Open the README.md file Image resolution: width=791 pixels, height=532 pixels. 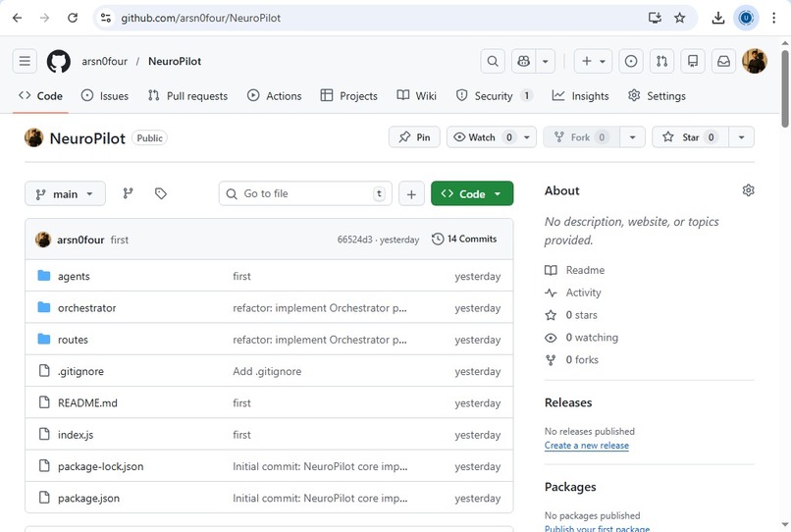[x=87, y=403]
